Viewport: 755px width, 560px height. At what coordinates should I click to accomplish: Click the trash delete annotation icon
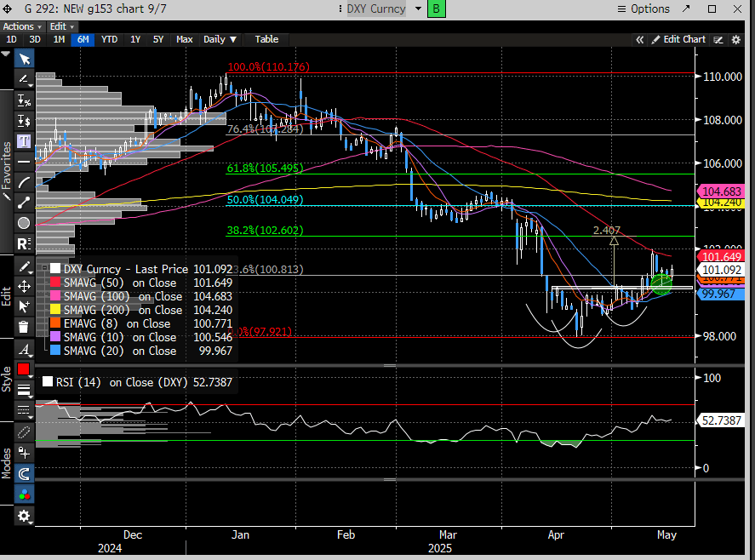[x=24, y=327]
